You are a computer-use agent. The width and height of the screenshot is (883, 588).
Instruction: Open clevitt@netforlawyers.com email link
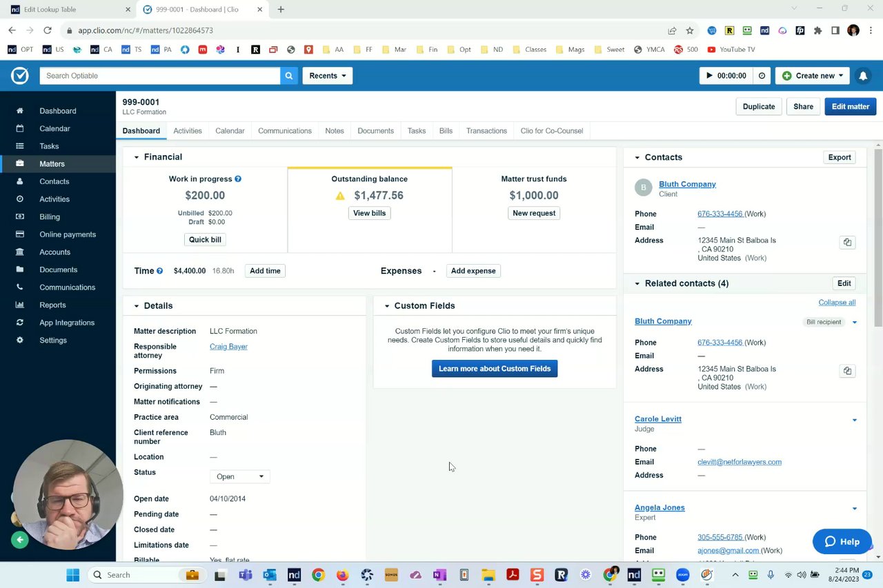click(740, 463)
